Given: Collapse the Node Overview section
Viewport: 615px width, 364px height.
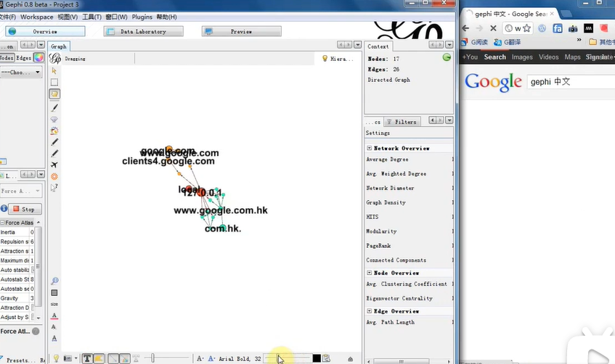Looking at the screenshot, I should 369,273.
